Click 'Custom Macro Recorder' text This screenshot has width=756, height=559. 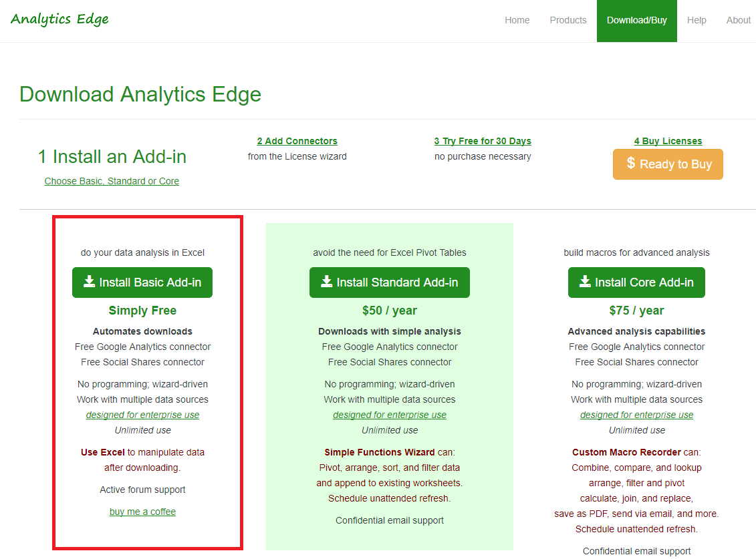pos(626,453)
